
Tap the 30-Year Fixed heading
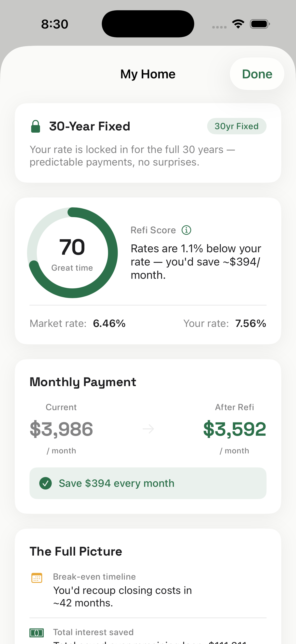tap(90, 126)
